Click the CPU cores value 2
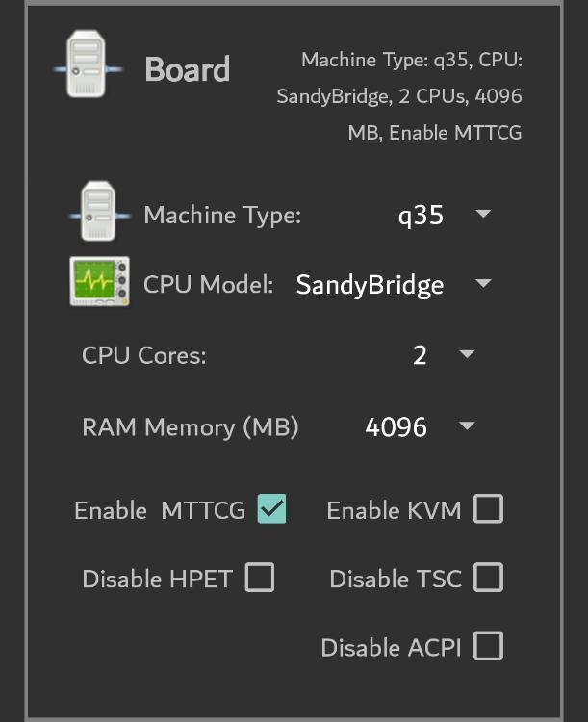The image size is (588, 722). [420, 355]
